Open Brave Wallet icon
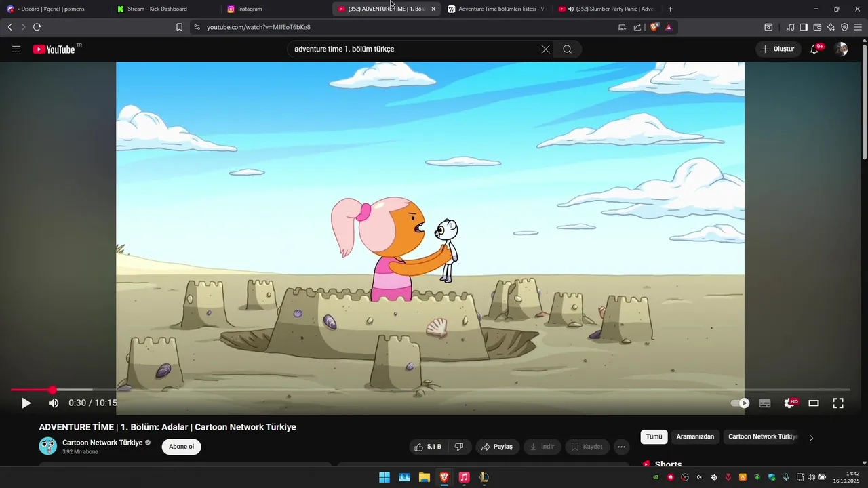868x488 pixels. click(817, 27)
